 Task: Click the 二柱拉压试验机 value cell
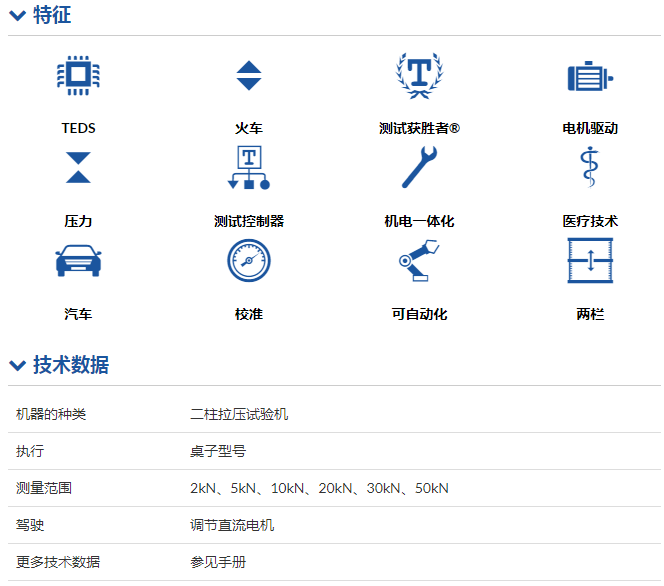pyautogui.click(x=239, y=414)
